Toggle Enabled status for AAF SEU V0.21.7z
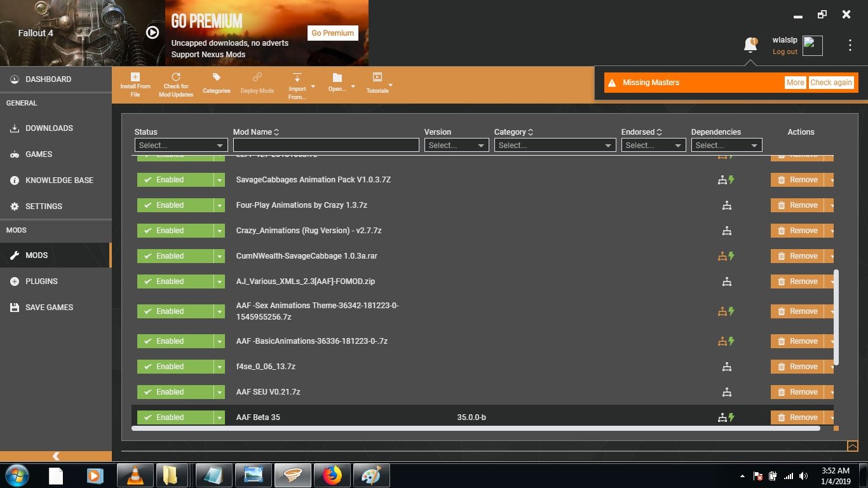The image size is (868, 488). [x=175, y=392]
